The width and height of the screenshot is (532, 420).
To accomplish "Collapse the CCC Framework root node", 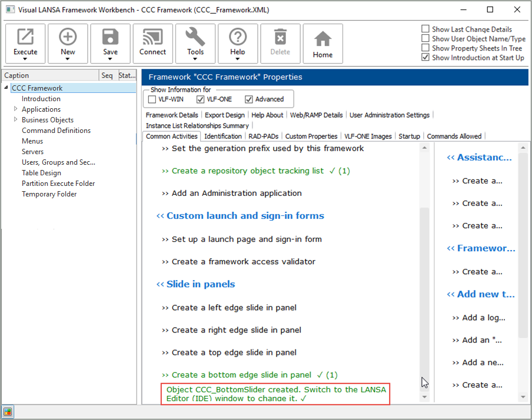I will click(x=6, y=88).
